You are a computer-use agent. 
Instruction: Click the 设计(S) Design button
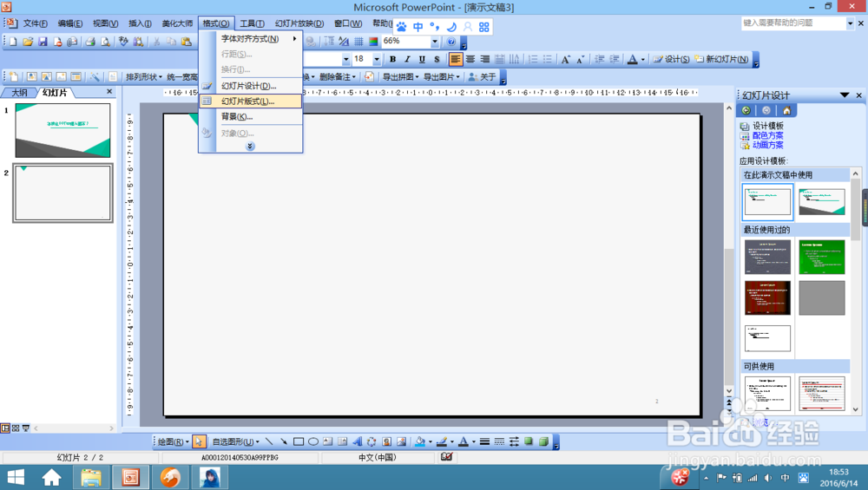(671, 59)
